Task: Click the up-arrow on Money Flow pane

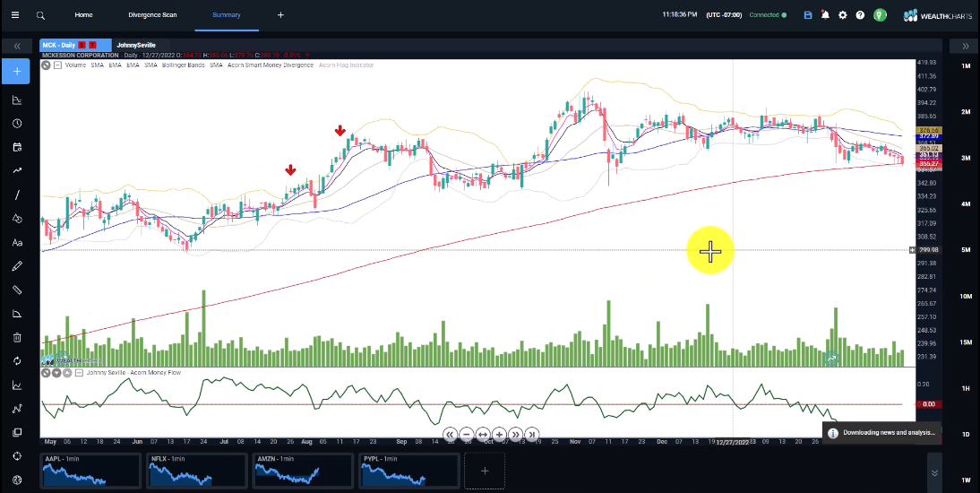Action: click(66, 373)
